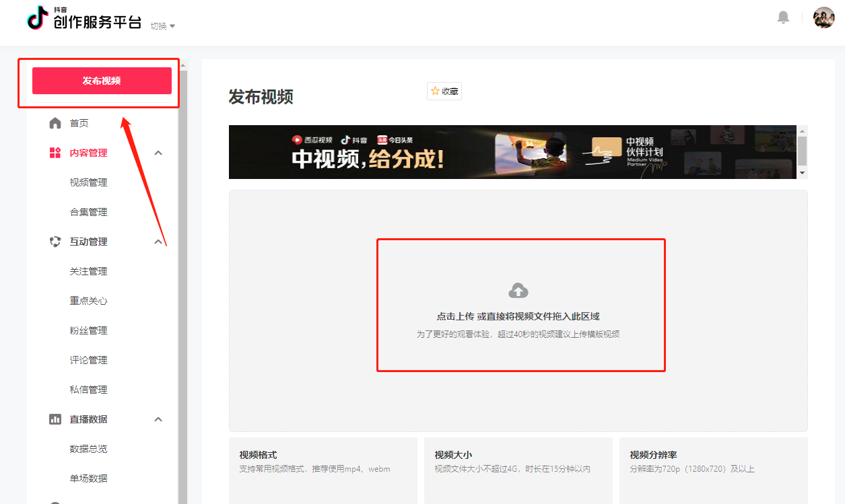Collapse the 直播数据 section
This screenshot has height=504, width=845.
158,419
